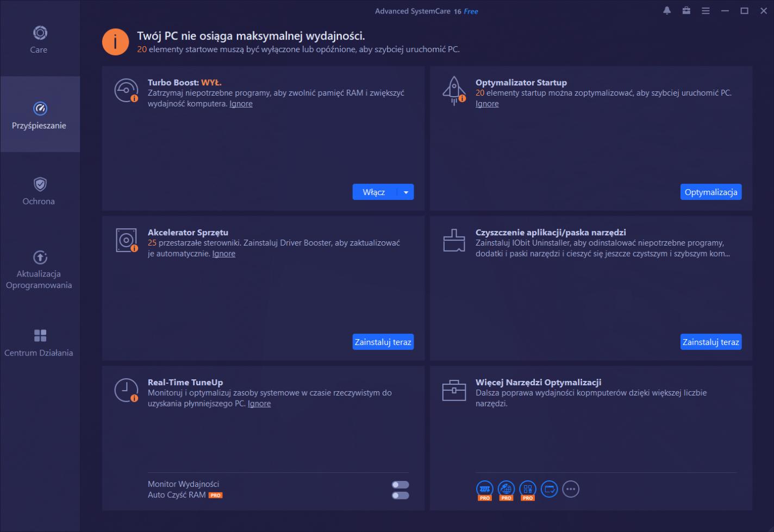Viewport: 774px width, 532px height.
Task: Enable the Auto Czyść RAM switch
Action: pyautogui.click(x=400, y=495)
